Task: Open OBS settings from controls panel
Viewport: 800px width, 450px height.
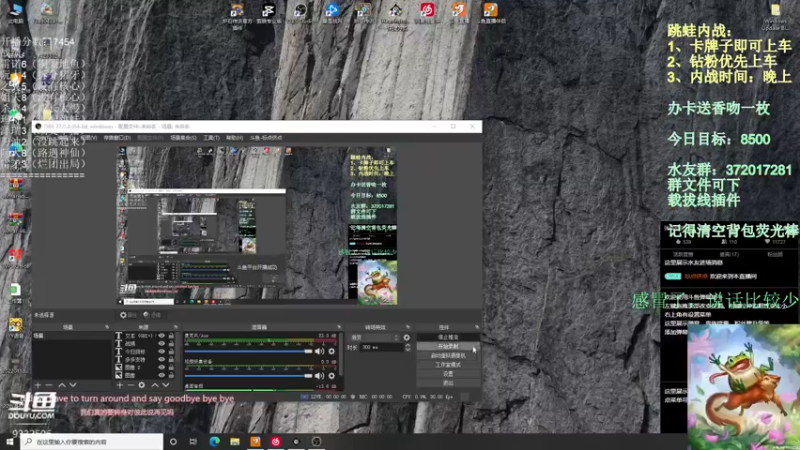Action: pyautogui.click(x=448, y=373)
